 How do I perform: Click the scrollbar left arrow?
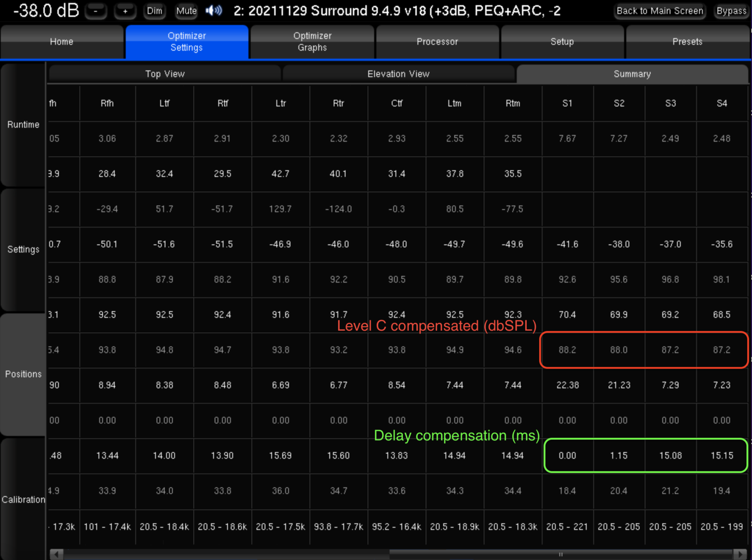pos(57,554)
